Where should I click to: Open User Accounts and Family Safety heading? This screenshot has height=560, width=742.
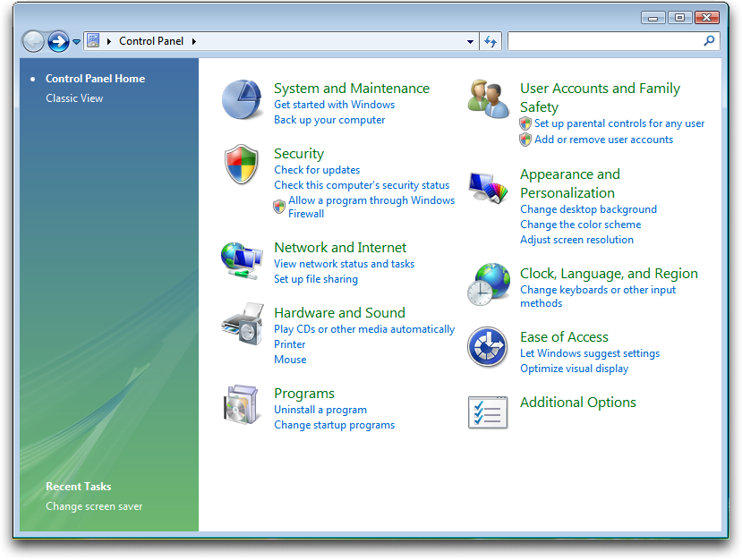click(x=600, y=98)
